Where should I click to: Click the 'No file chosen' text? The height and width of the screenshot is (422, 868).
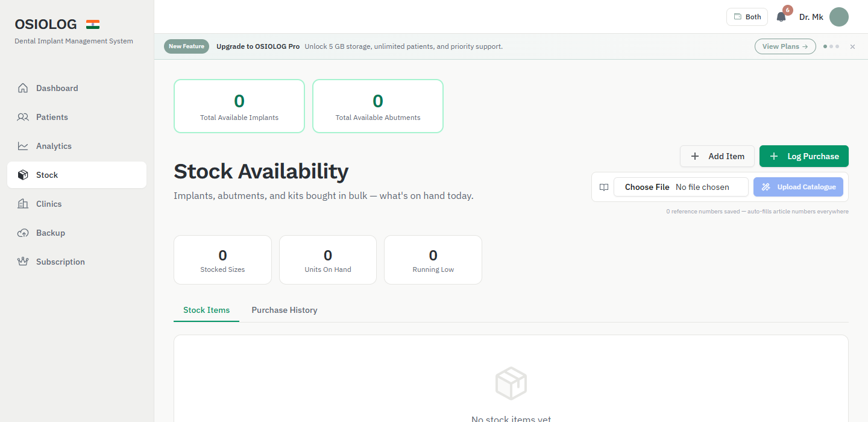point(702,187)
